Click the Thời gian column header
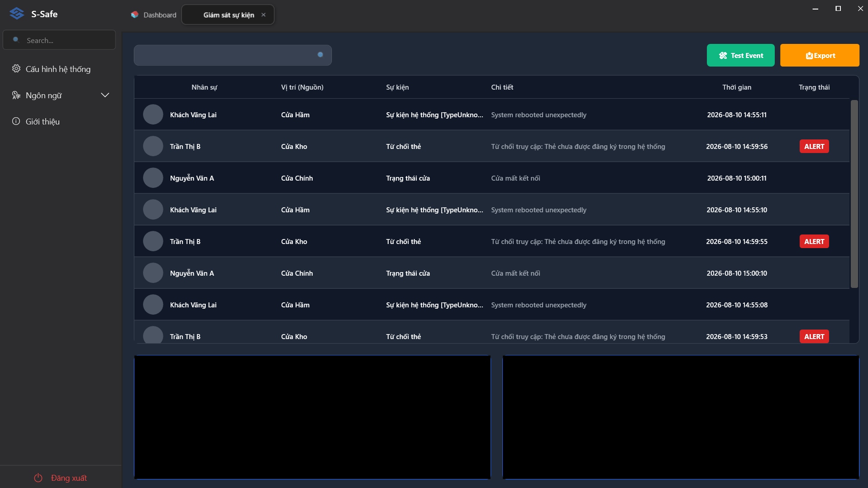Viewport: 868px width, 488px height. (x=737, y=87)
